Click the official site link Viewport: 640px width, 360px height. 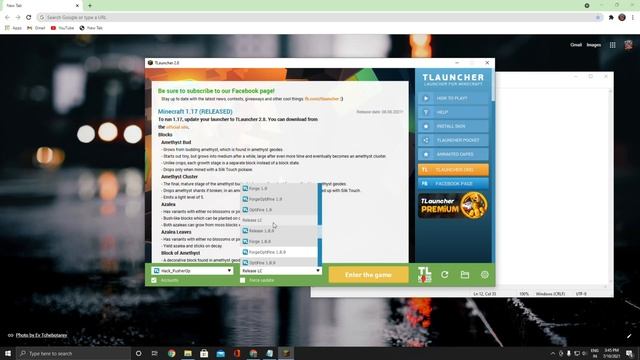click(x=177, y=127)
